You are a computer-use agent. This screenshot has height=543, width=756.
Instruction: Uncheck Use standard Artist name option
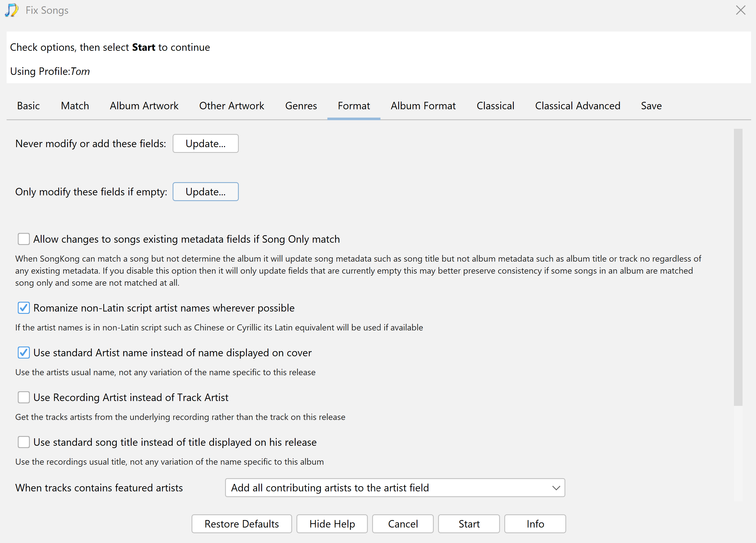tap(24, 352)
